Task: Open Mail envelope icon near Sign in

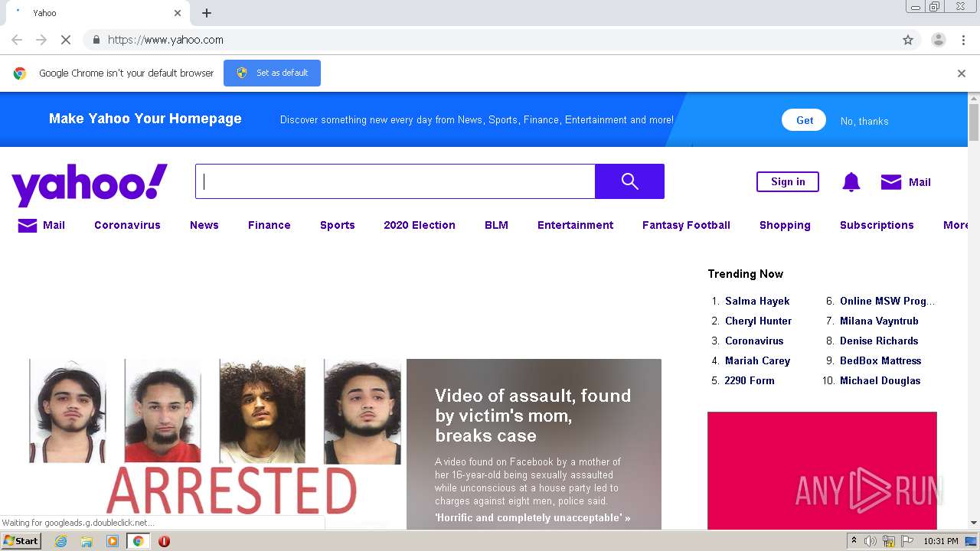Action: [x=891, y=182]
